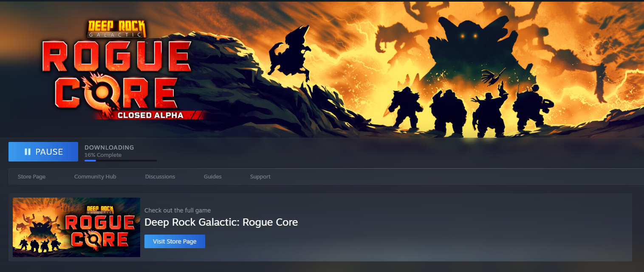Viewport: 644px width, 272px height.
Task: Open the Community Hub tab
Action: pyautogui.click(x=95, y=176)
